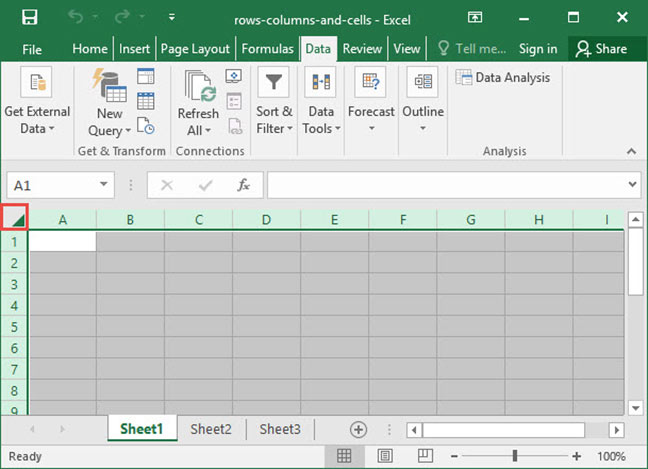The height and width of the screenshot is (469, 648).
Task: Click the Edit Links icon
Action: click(x=235, y=126)
